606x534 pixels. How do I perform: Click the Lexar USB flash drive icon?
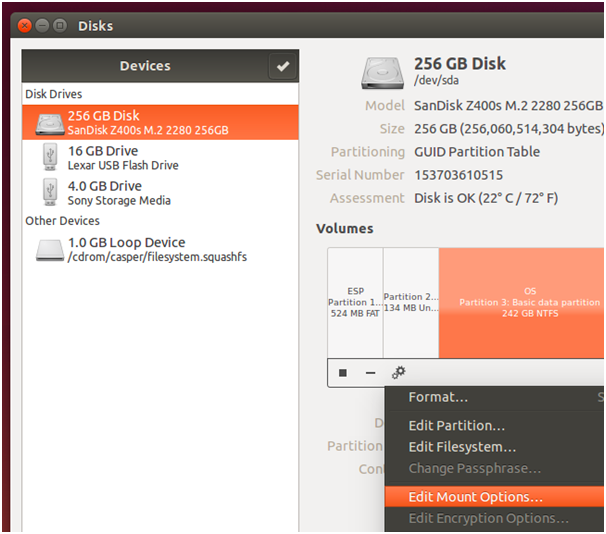point(50,157)
